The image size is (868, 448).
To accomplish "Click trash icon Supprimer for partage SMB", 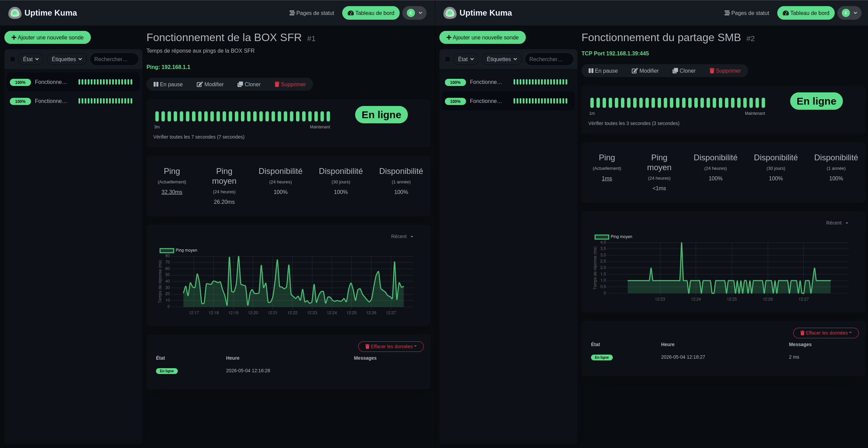I will coord(712,71).
